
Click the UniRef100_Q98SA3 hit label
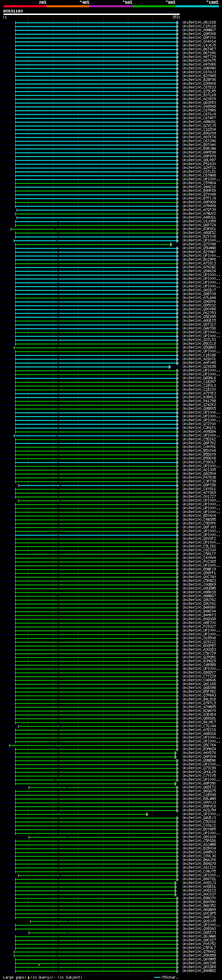[199, 929]
